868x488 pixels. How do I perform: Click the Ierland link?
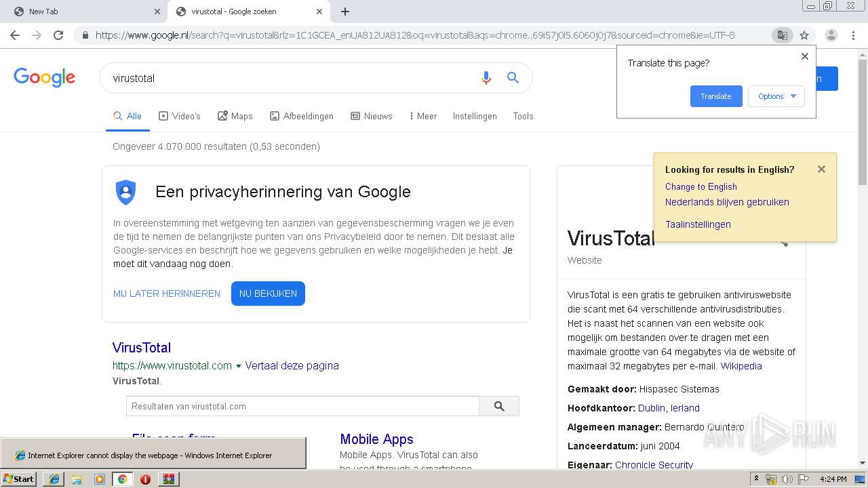click(x=685, y=408)
